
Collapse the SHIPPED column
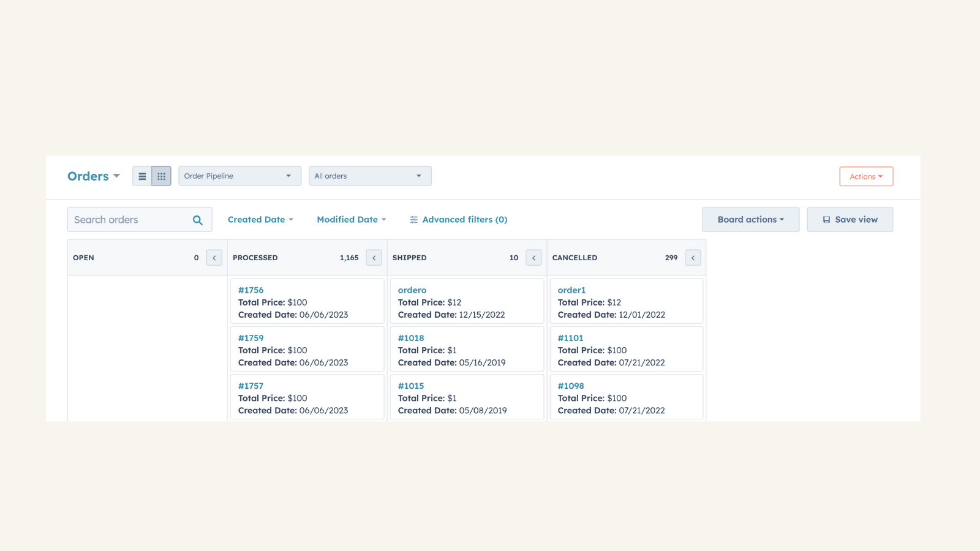tap(533, 257)
